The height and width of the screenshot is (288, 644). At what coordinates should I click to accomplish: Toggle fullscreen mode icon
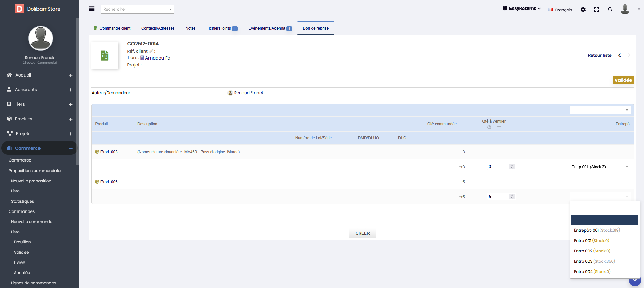click(596, 10)
